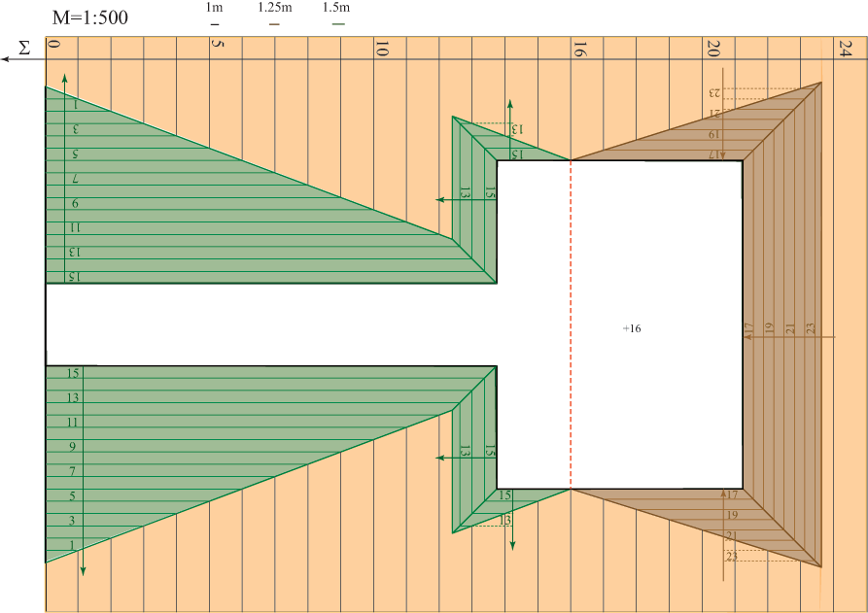
Task: Click station number 20 on top axis
Action: pos(714,49)
